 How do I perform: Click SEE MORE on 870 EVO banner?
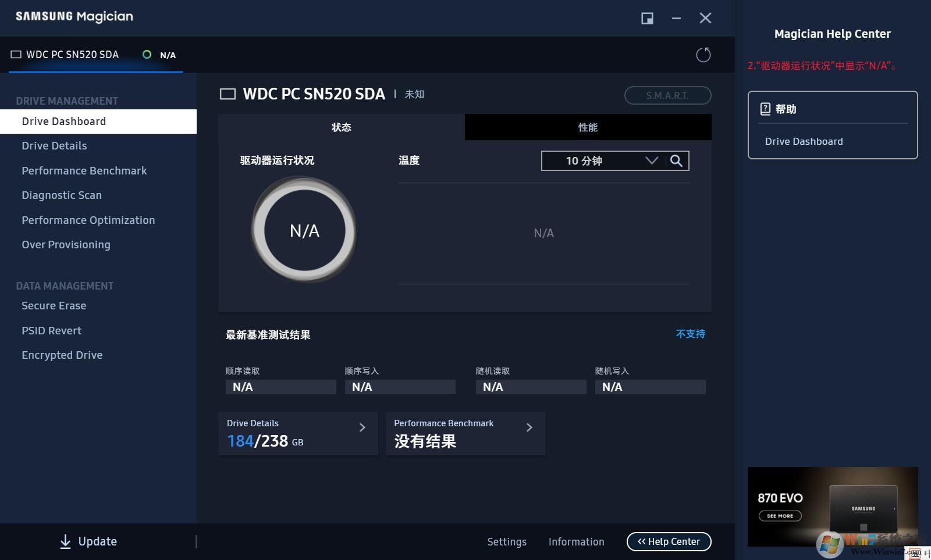(x=780, y=516)
